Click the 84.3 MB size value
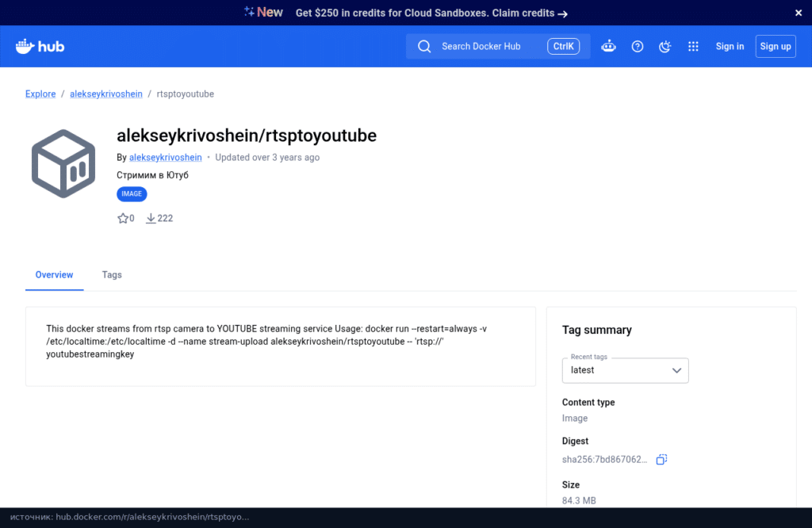The width and height of the screenshot is (812, 528). (579, 500)
